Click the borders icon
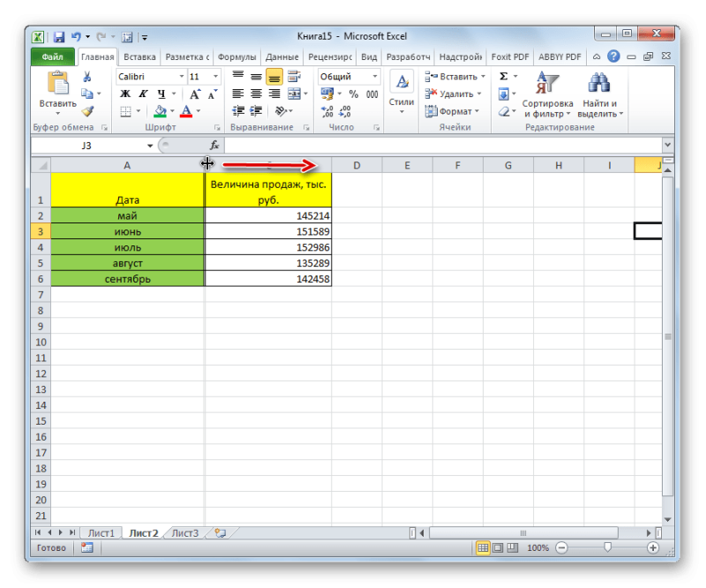This screenshot has width=706, height=588. (x=125, y=111)
